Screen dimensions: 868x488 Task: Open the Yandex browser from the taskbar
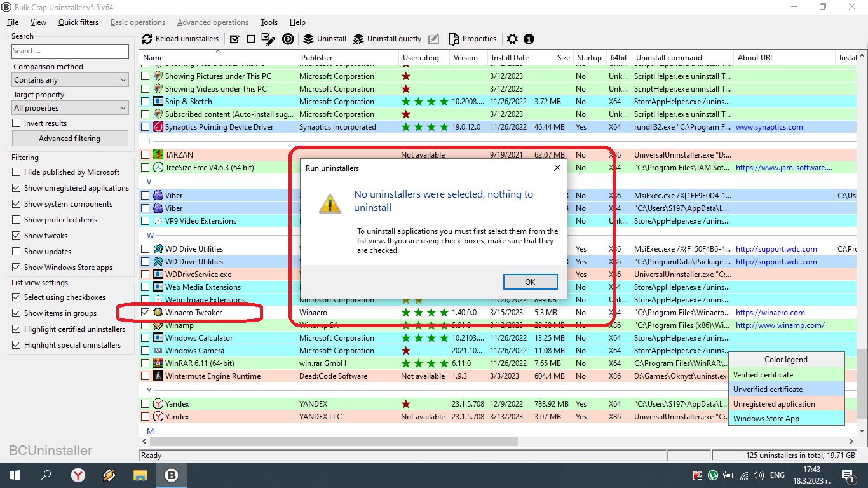click(x=78, y=475)
